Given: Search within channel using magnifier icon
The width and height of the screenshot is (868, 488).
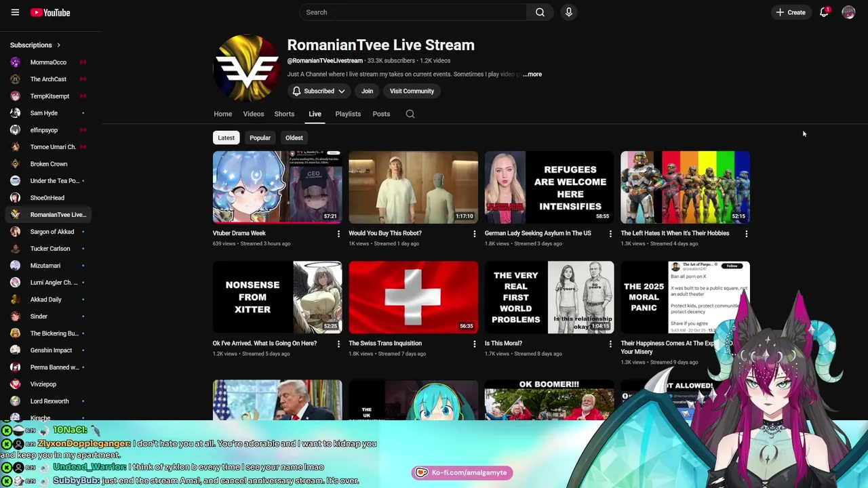Looking at the screenshot, I should pyautogui.click(x=410, y=114).
